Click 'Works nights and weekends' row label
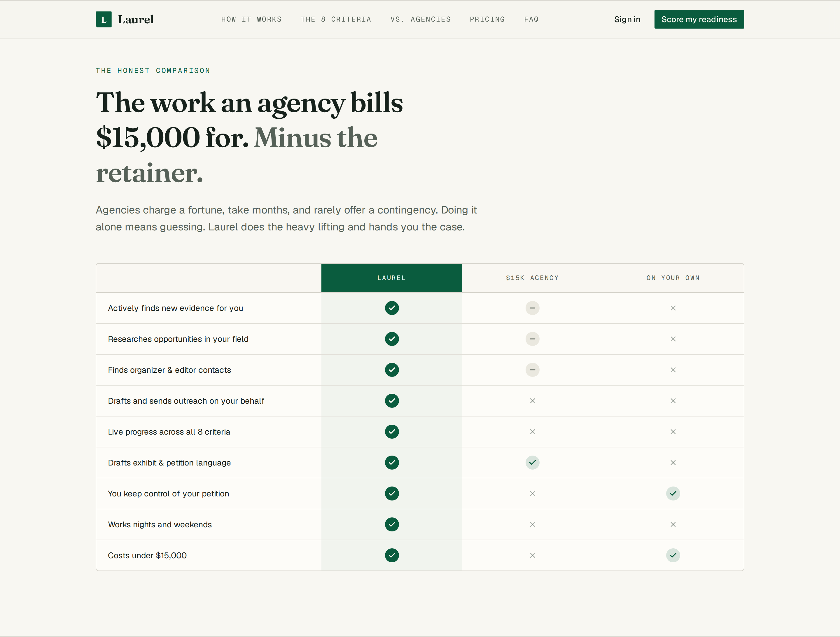 (x=160, y=525)
